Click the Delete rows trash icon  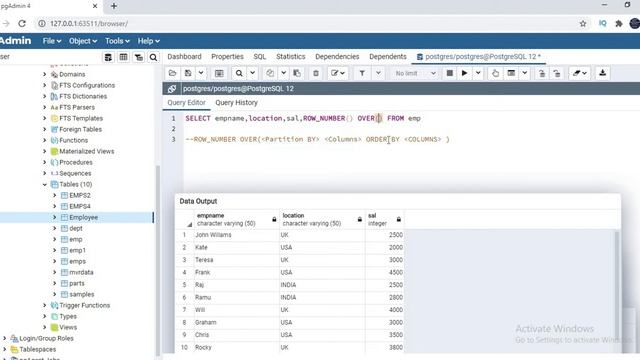pos(316,73)
